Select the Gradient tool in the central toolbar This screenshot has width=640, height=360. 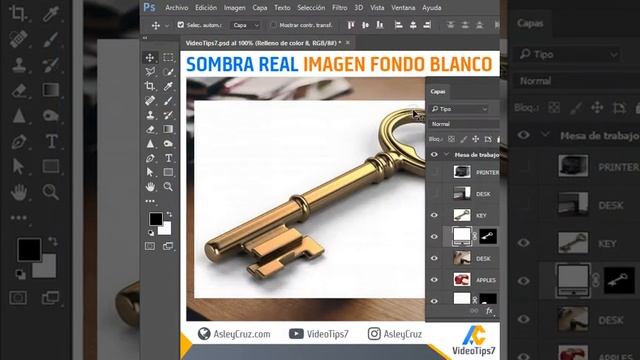[168, 129]
